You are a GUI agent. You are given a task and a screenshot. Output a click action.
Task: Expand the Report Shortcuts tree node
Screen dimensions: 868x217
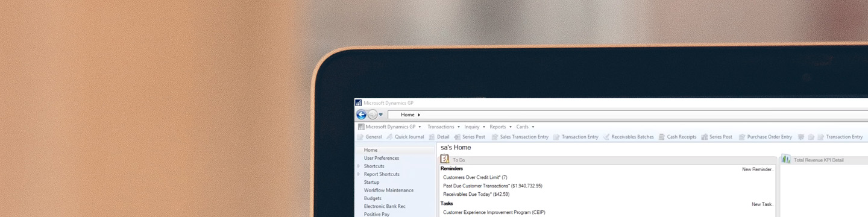[359, 174]
